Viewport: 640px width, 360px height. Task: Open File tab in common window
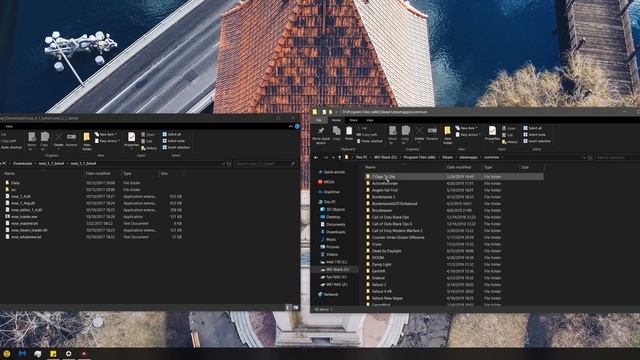point(319,120)
